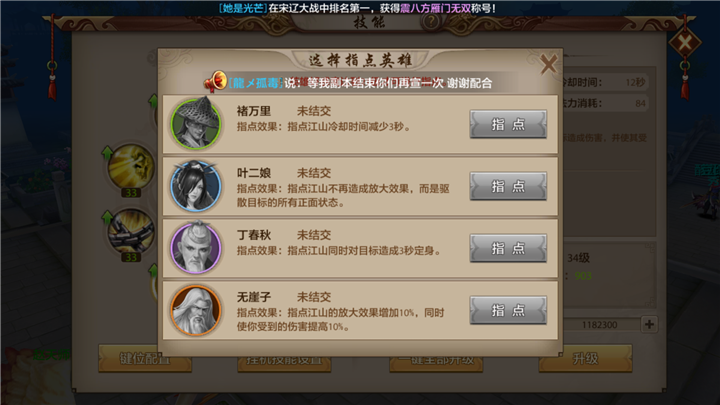Select the chain skill icon
This screenshot has height=405, width=720.
pyautogui.click(x=131, y=231)
